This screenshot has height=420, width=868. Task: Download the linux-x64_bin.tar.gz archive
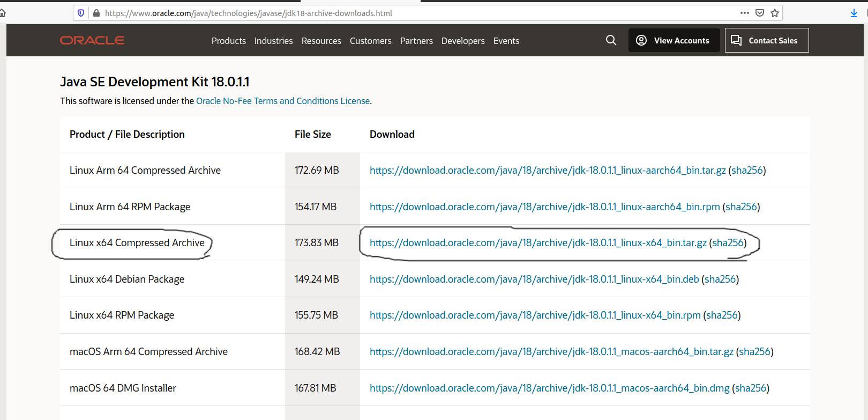(538, 242)
